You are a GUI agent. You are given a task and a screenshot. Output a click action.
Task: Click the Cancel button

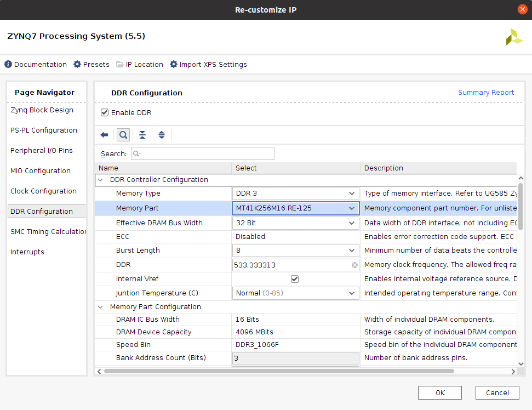(x=497, y=392)
